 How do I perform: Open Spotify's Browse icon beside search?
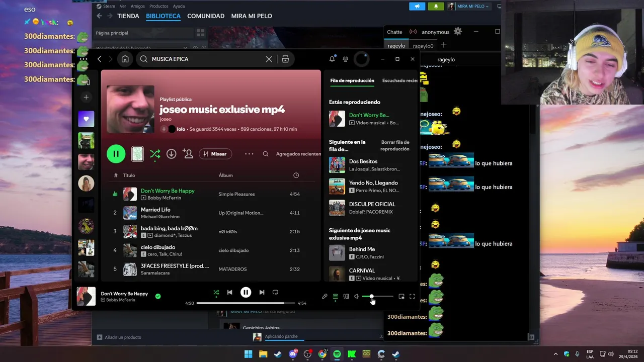[x=285, y=59]
